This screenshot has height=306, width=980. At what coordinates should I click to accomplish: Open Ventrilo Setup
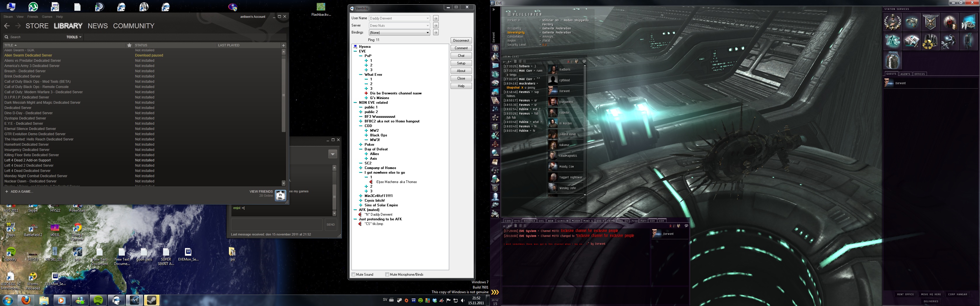pyautogui.click(x=461, y=63)
